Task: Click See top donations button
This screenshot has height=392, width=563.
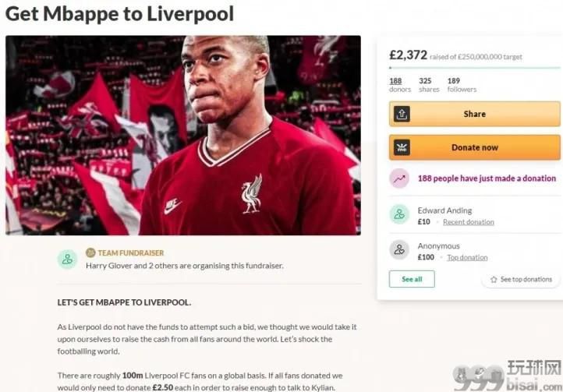Action: tap(522, 279)
